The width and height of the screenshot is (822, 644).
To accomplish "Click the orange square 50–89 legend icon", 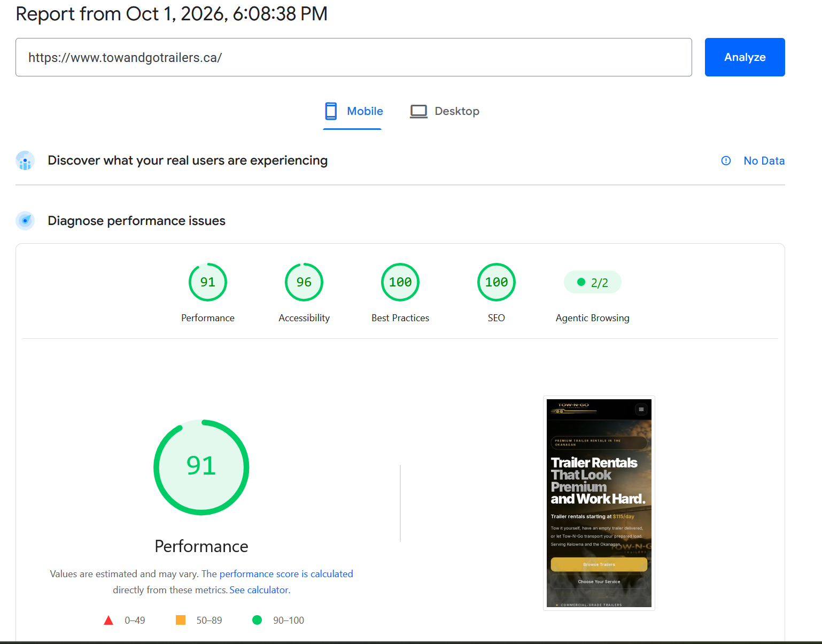I will [x=181, y=620].
